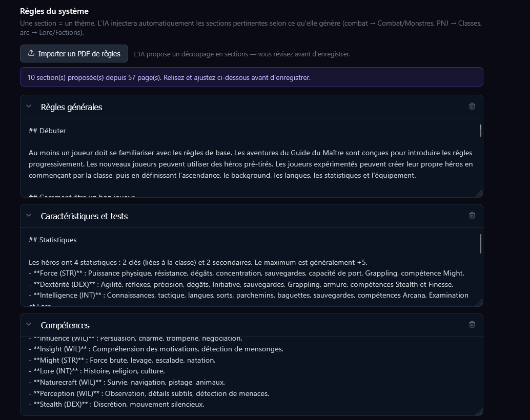The height and width of the screenshot is (420, 530).
Task: Delete the Caractéristiques et tests section trash icon
Action: (x=472, y=216)
